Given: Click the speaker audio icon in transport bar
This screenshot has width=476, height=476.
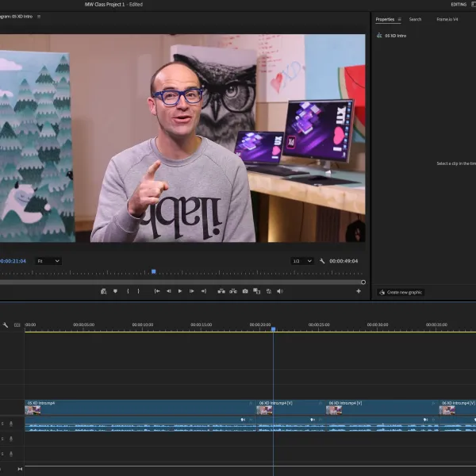Looking at the screenshot, I should pos(280,291).
